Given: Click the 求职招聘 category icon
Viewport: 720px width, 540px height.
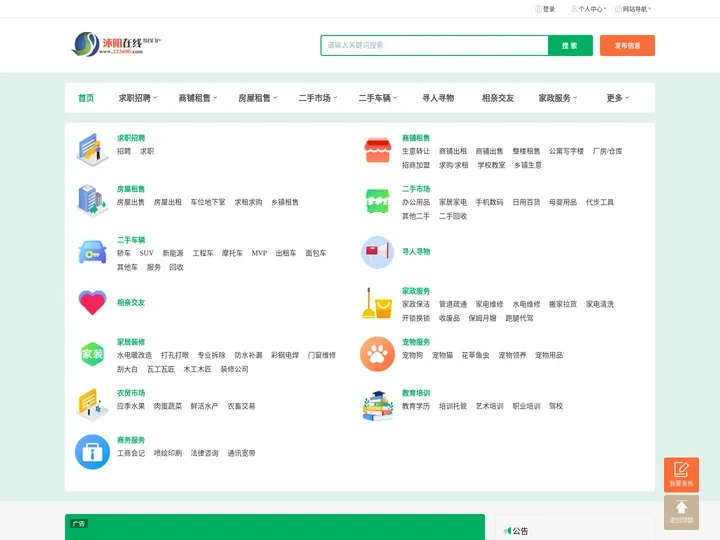Looking at the screenshot, I should [x=92, y=149].
